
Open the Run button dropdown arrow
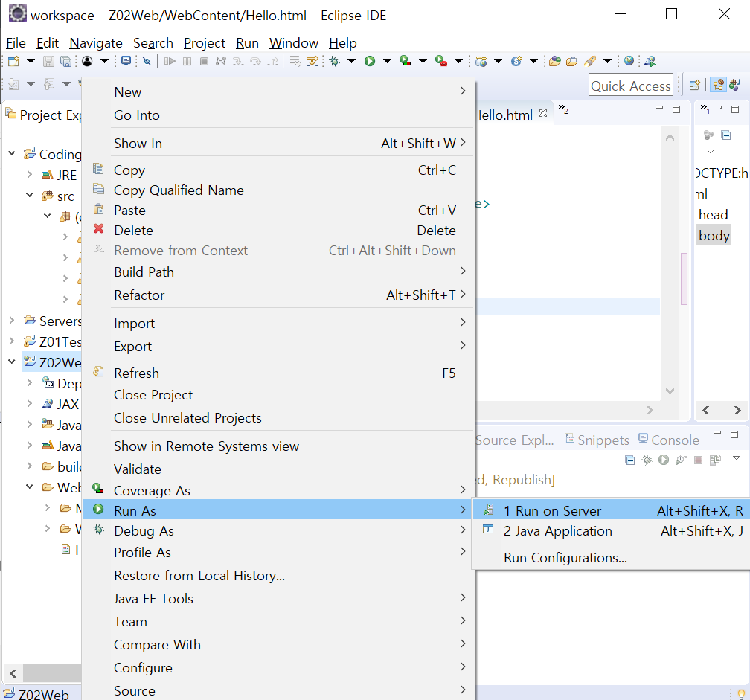tap(388, 61)
